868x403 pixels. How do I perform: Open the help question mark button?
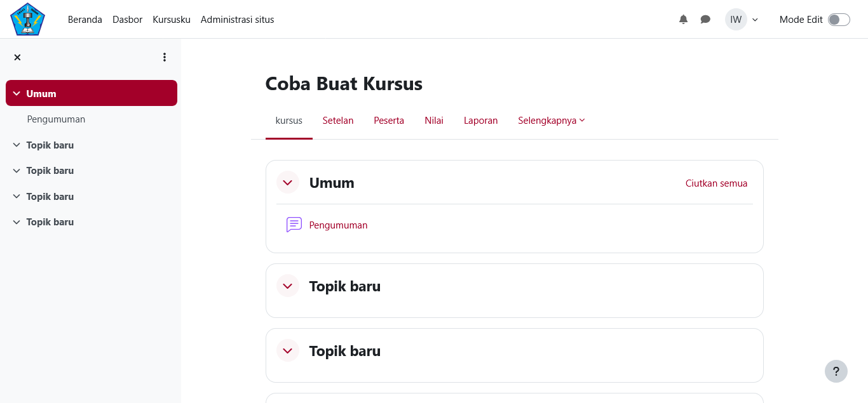pyautogui.click(x=836, y=372)
